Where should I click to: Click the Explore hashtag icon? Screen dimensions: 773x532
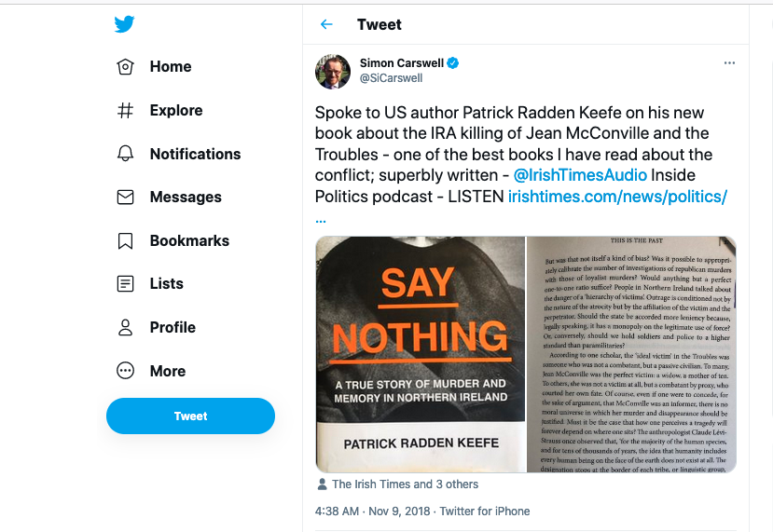pyautogui.click(x=125, y=111)
